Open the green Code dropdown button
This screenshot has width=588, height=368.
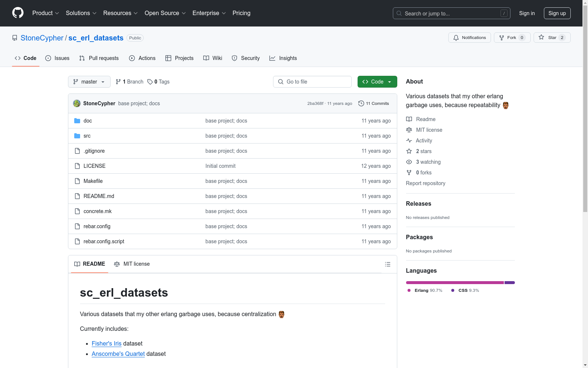click(377, 82)
